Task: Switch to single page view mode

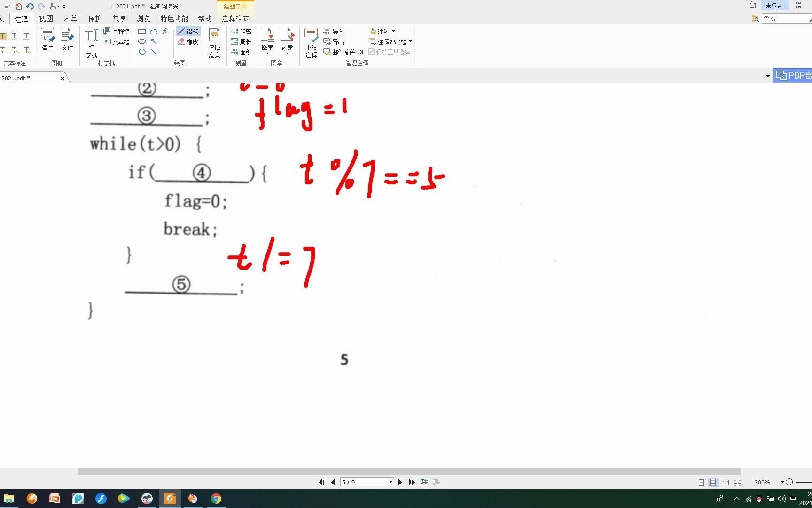Action: pos(701,482)
